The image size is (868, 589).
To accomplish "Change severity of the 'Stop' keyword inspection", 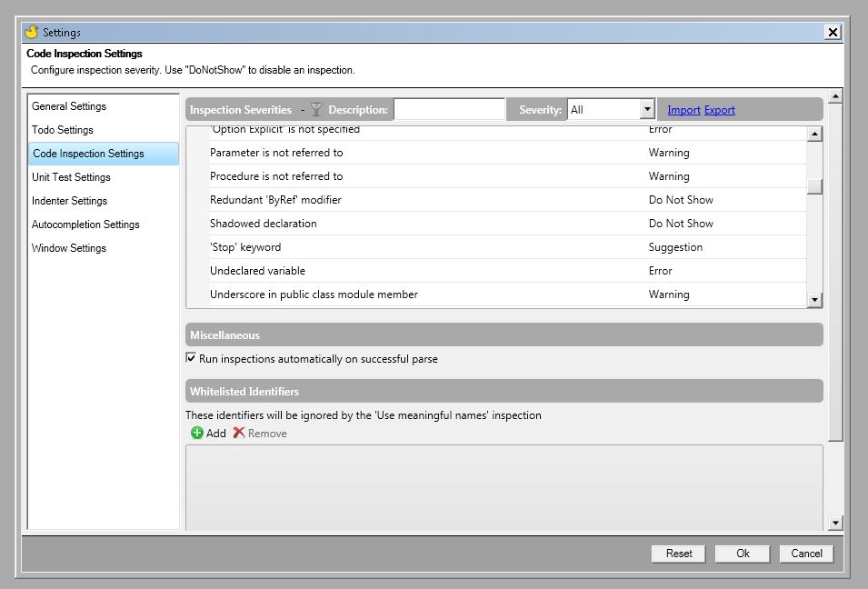I will point(691,246).
